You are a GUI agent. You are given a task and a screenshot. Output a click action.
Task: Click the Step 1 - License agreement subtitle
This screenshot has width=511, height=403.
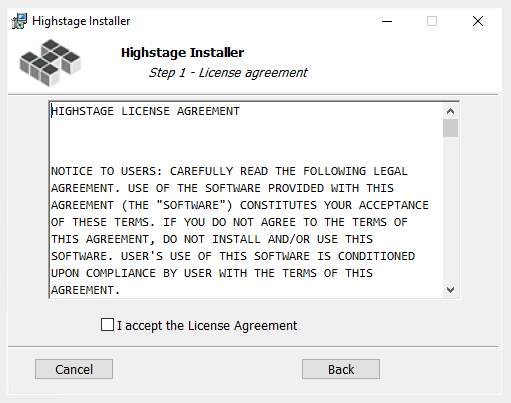click(228, 73)
